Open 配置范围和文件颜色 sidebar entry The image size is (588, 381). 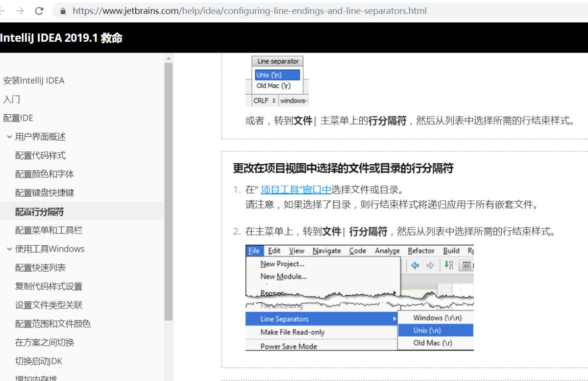[x=53, y=324]
